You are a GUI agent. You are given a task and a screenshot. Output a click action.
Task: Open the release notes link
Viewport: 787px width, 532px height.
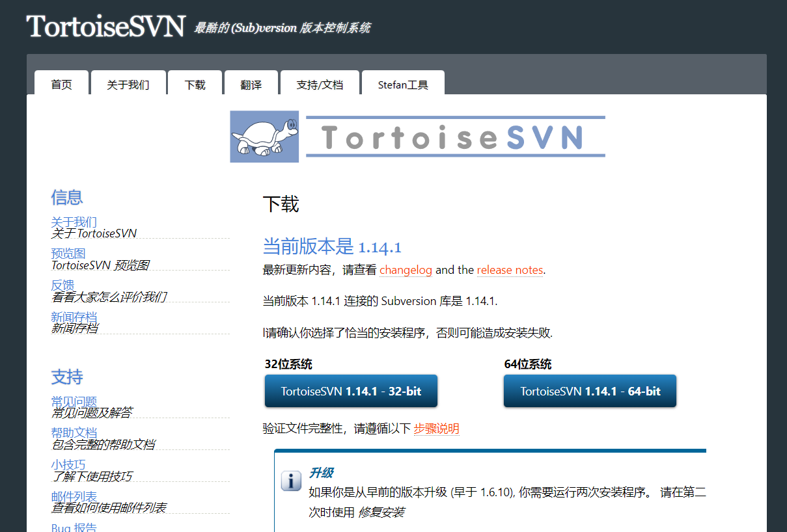[510, 270]
